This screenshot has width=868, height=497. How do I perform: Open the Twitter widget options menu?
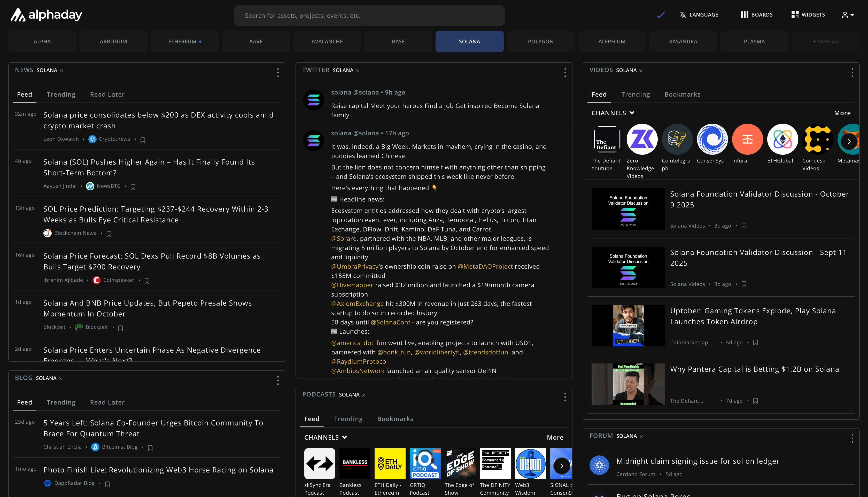pyautogui.click(x=565, y=72)
